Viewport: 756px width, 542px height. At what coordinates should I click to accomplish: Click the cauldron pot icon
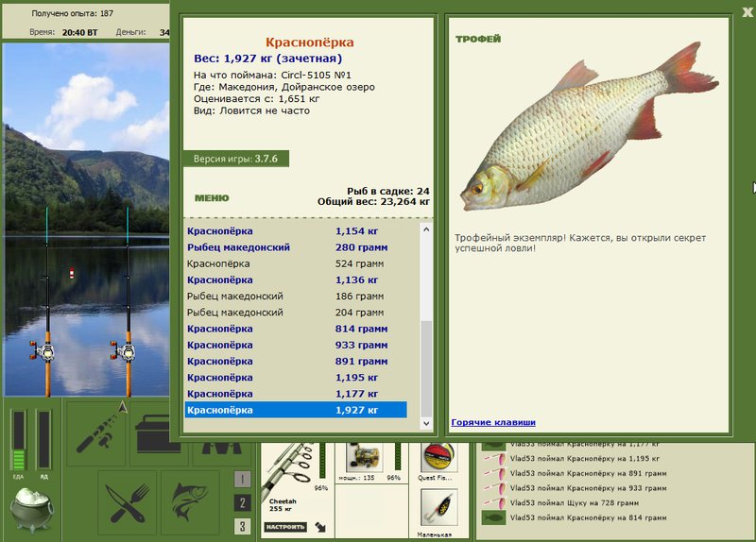pyautogui.click(x=32, y=510)
